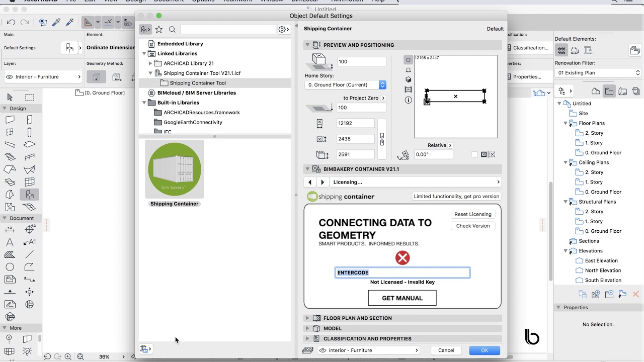
Task: Select the Window tool in Design toolbox
Action: point(10,132)
